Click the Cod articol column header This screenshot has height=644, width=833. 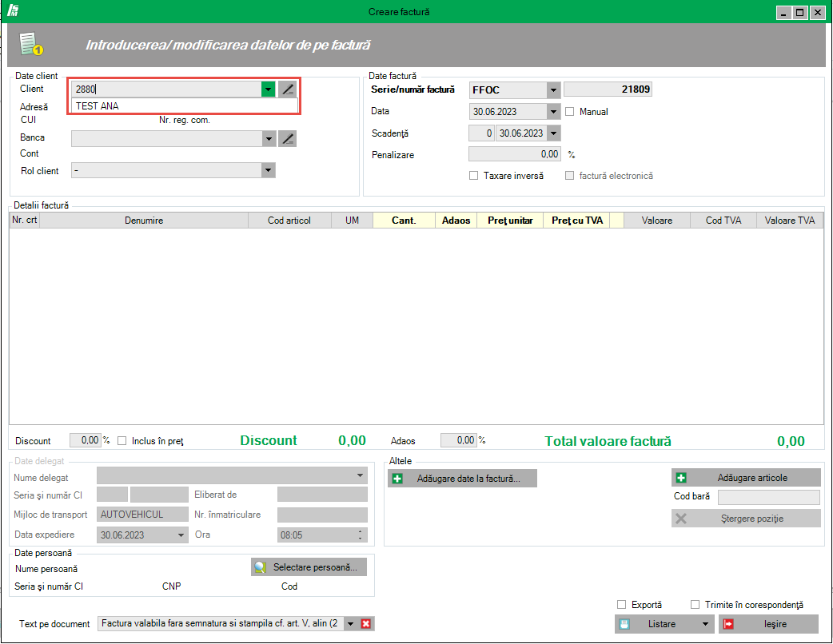(289, 221)
